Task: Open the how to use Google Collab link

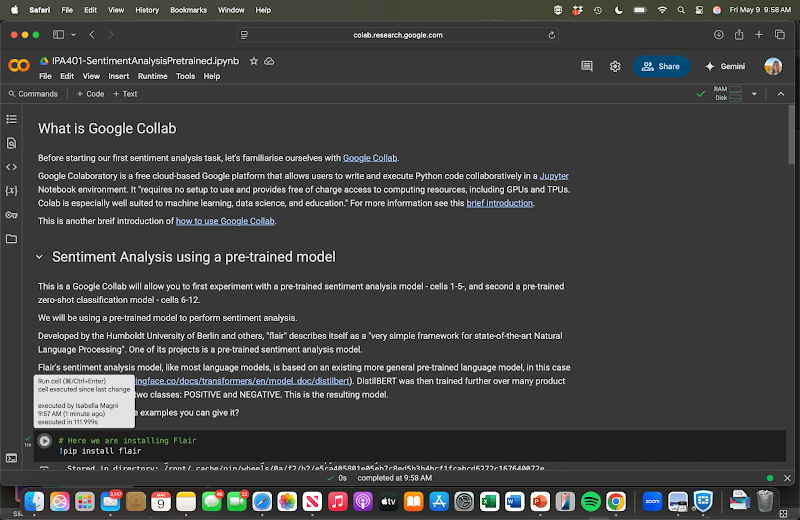Action: pyautogui.click(x=225, y=221)
